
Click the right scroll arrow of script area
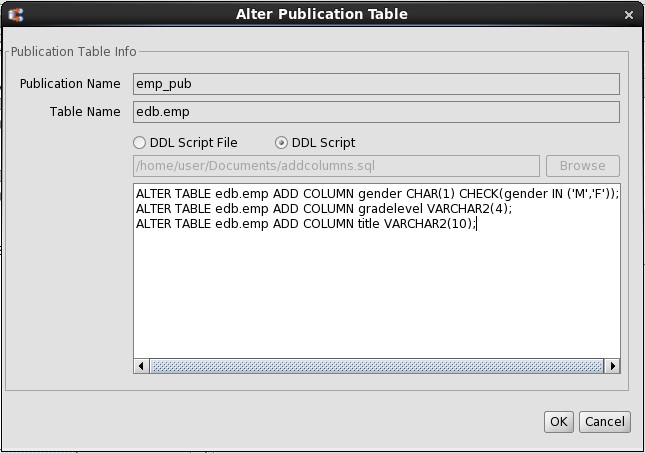click(613, 366)
